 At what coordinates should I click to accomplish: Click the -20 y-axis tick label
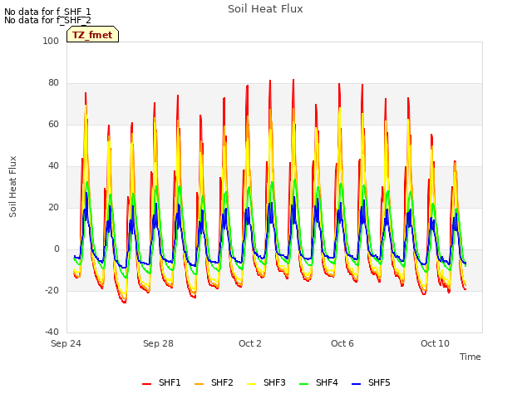(x=52, y=290)
